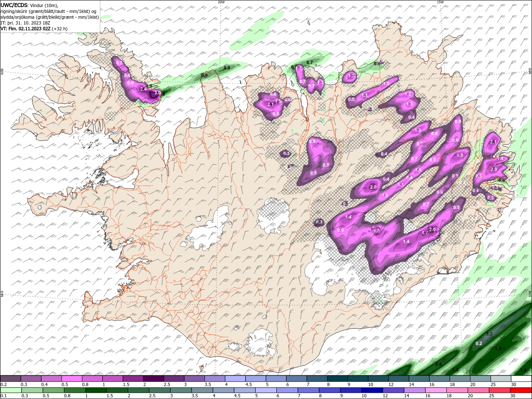
Task: Click the crimson 25–30 rain legend swatch
Action: 500,390
